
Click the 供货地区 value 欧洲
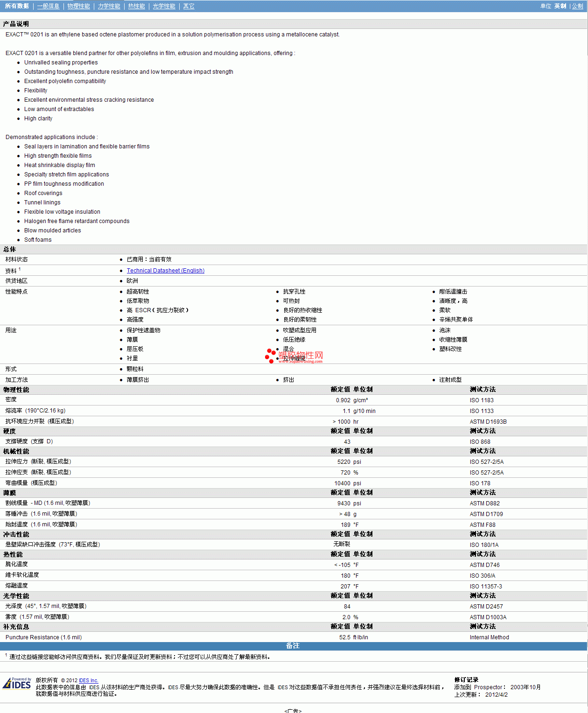(x=133, y=281)
